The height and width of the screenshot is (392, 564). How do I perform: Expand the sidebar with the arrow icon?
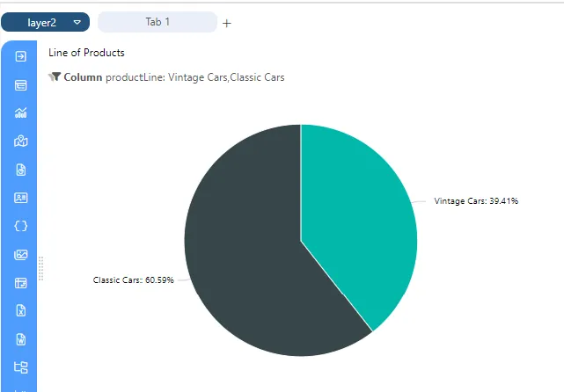(x=20, y=56)
